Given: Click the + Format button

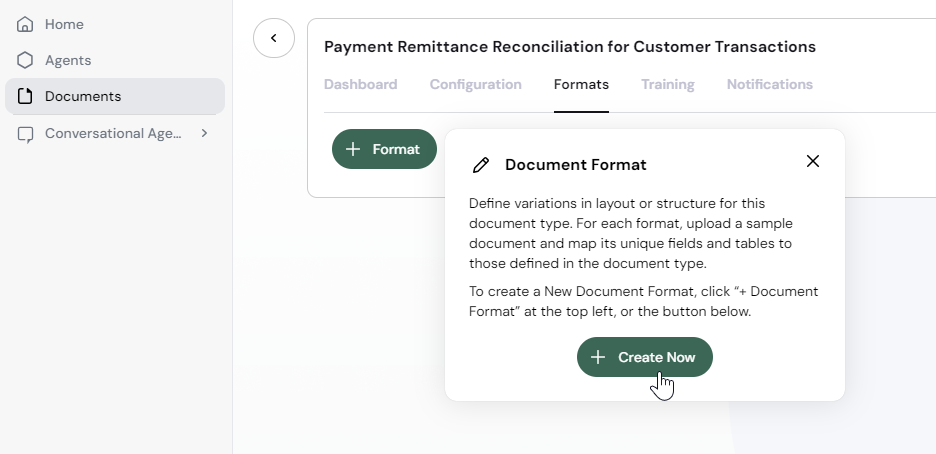Looking at the screenshot, I should coord(384,149).
